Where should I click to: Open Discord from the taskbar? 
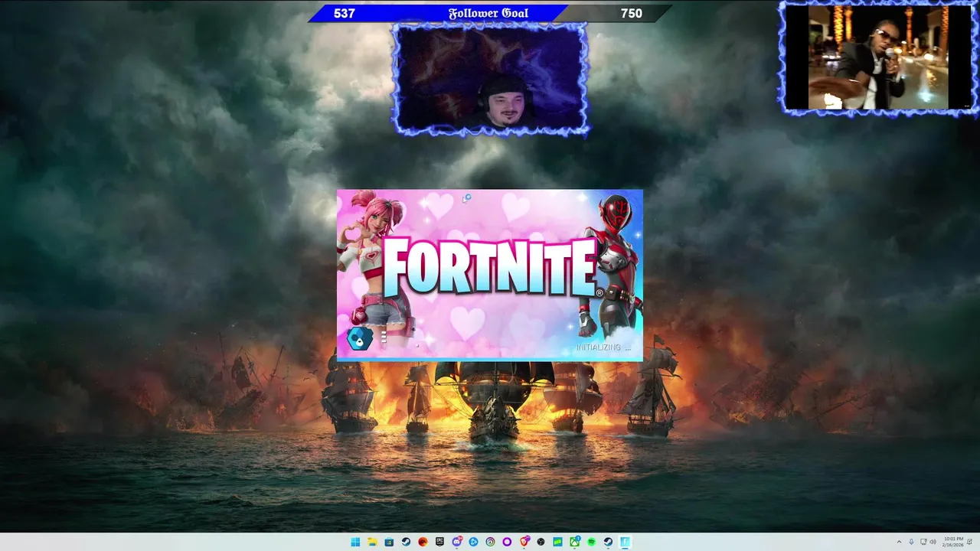pyautogui.click(x=457, y=542)
